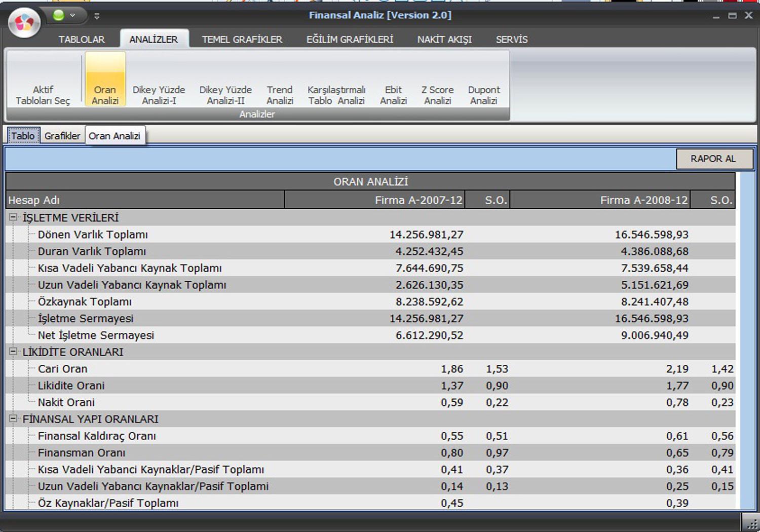This screenshot has height=532, width=760.
Task: Select the Oran Analizi ribbon button
Action: point(105,80)
